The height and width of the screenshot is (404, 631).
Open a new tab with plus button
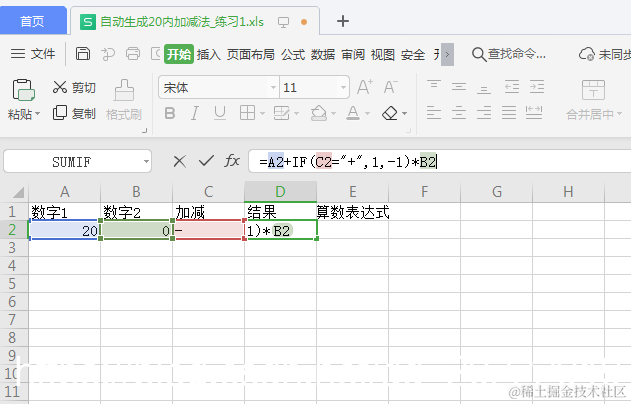pyautogui.click(x=343, y=21)
